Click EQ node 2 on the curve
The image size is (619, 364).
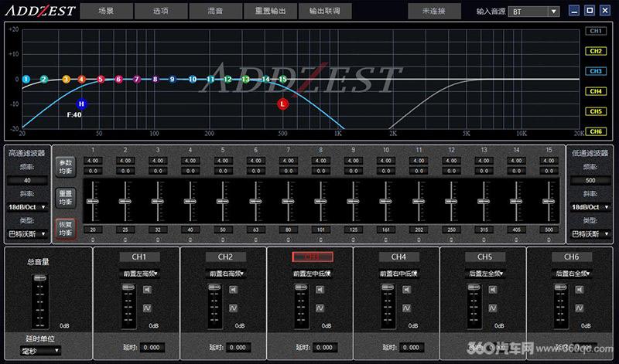tap(44, 80)
